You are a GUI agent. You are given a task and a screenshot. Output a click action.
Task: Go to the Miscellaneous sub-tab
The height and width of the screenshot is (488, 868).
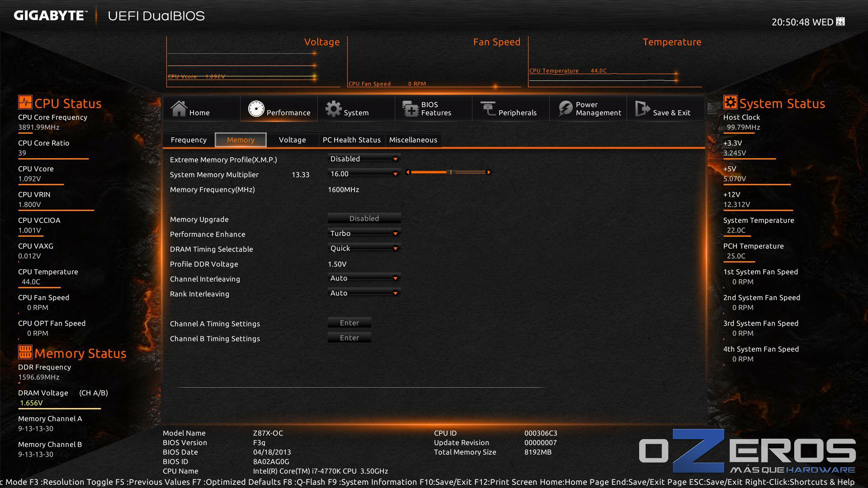(413, 140)
